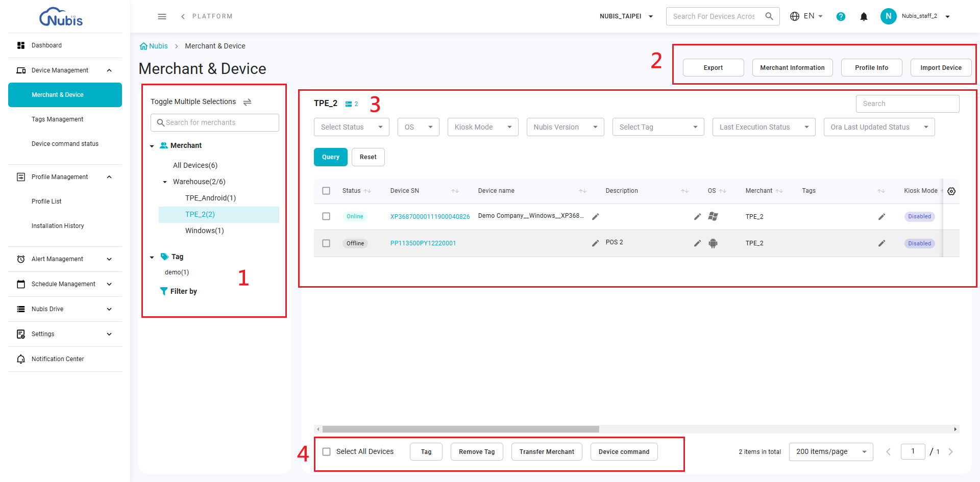Open the Last Execution Status dropdown

click(x=764, y=127)
